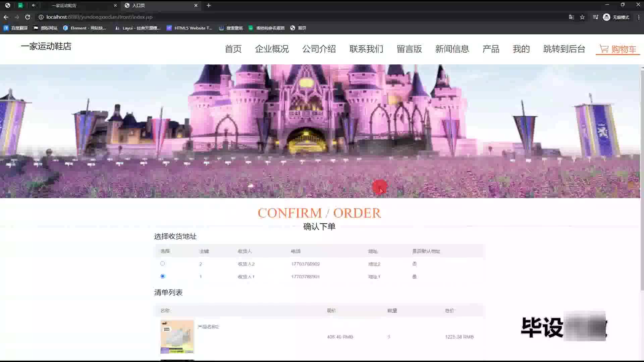
Task: Click the 总价 column header
Action: point(449,311)
